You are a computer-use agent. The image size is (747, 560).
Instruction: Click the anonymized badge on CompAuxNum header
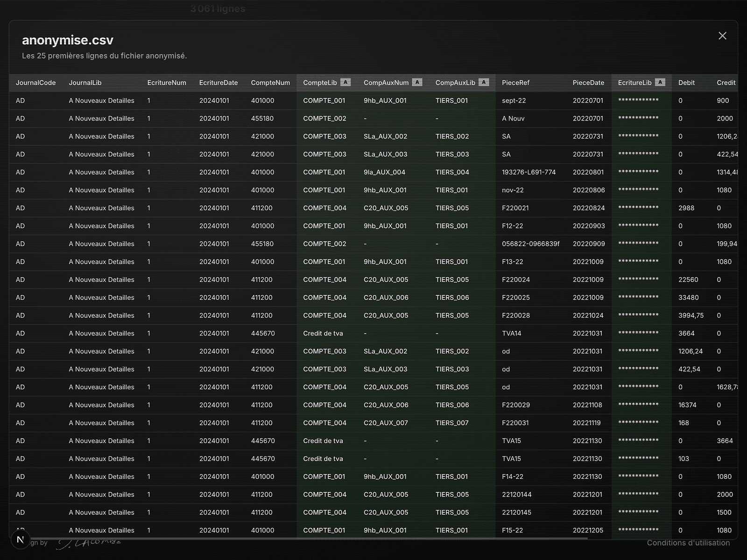pyautogui.click(x=417, y=83)
